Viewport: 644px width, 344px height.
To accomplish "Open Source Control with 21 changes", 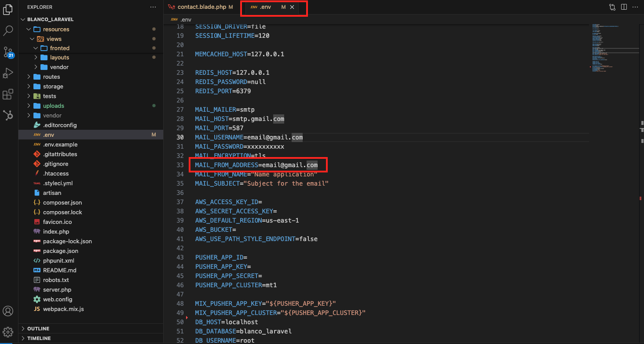I will coord(8,52).
